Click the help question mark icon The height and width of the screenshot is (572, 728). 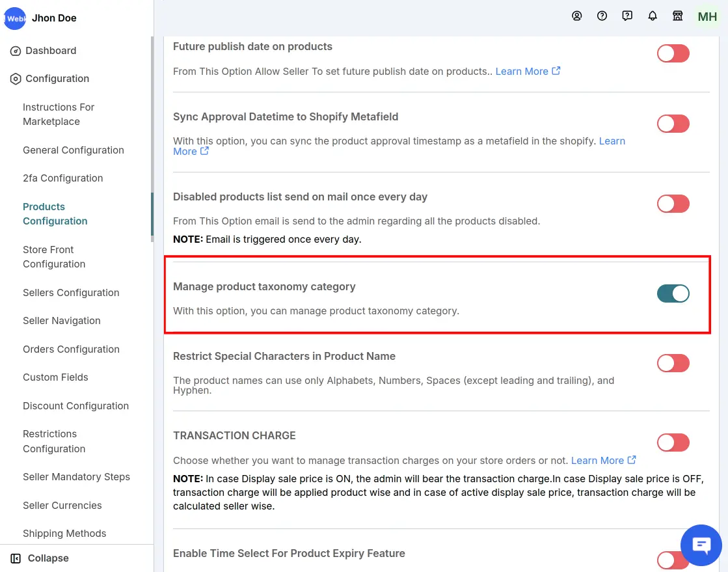click(602, 16)
